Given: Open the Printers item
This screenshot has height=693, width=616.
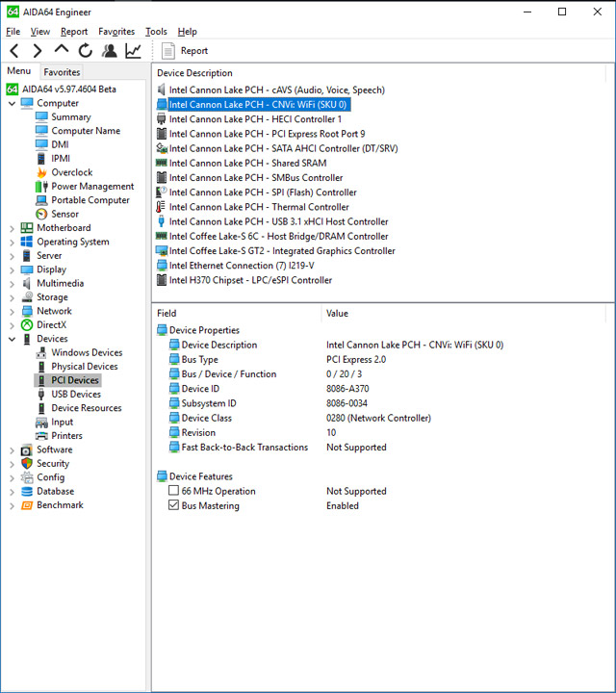Looking at the screenshot, I should pos(66,436).
